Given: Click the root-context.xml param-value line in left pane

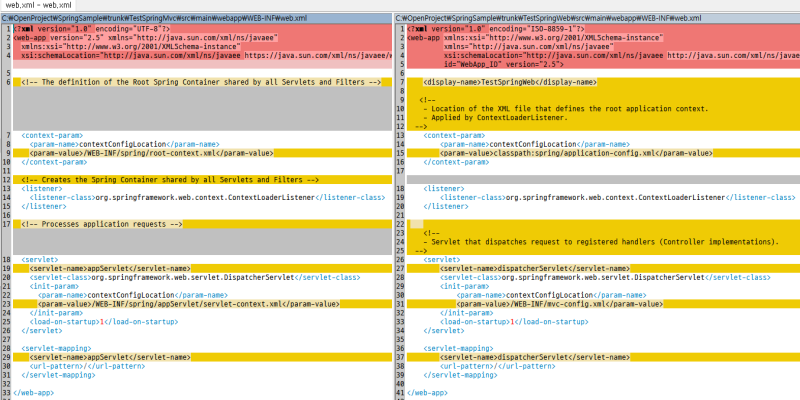Looking at the screenshot, I should pyautogui.click(x=202, y=153).
